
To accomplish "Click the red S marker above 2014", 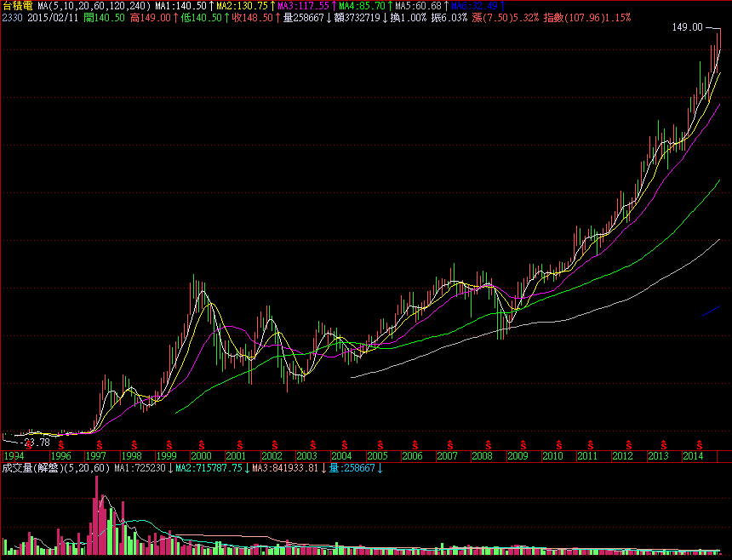I will pos(700,444).
